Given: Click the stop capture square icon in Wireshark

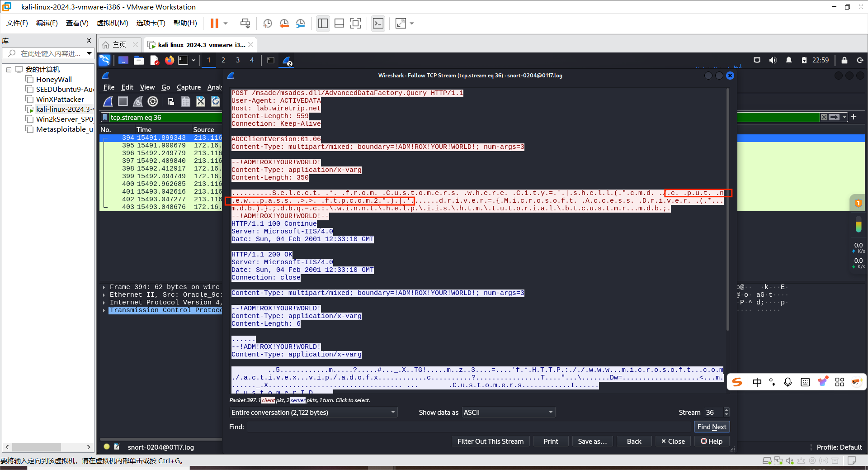Looking at the screenshot, I should click(123, 102).
